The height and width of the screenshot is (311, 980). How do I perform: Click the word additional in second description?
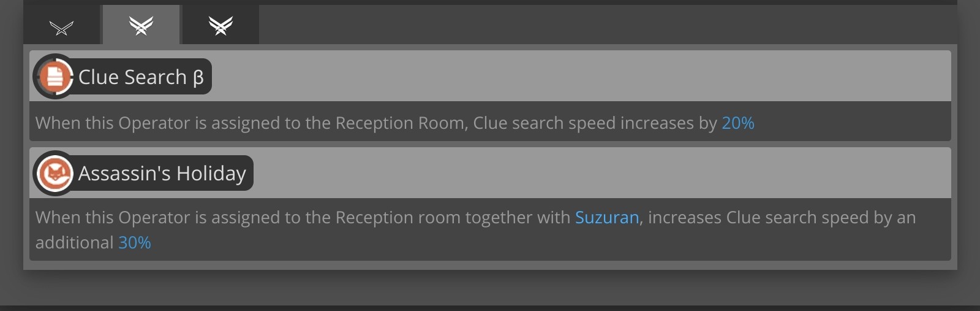point(74,243)
